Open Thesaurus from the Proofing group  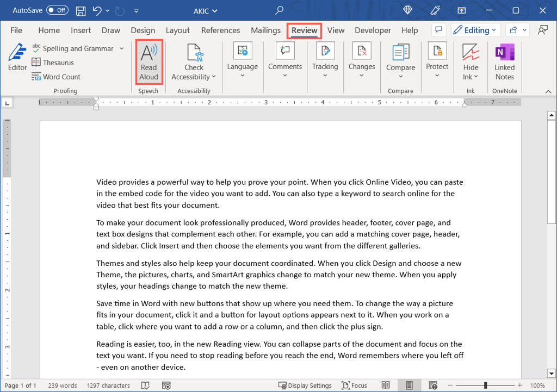click(x=53, y=63)
